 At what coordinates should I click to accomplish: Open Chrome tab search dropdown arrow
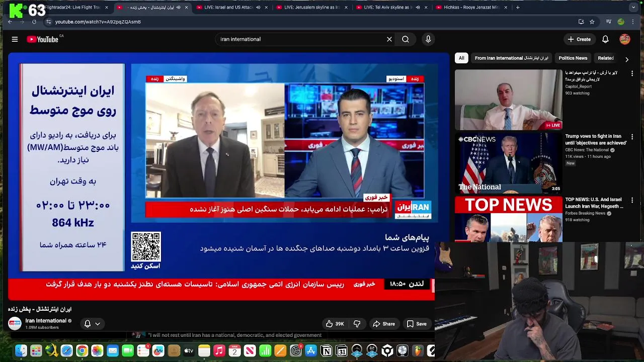click(x=633, y=8)
